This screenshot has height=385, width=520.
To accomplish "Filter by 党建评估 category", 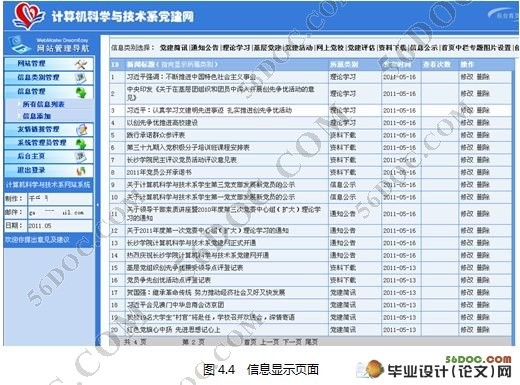I will 361,48.
